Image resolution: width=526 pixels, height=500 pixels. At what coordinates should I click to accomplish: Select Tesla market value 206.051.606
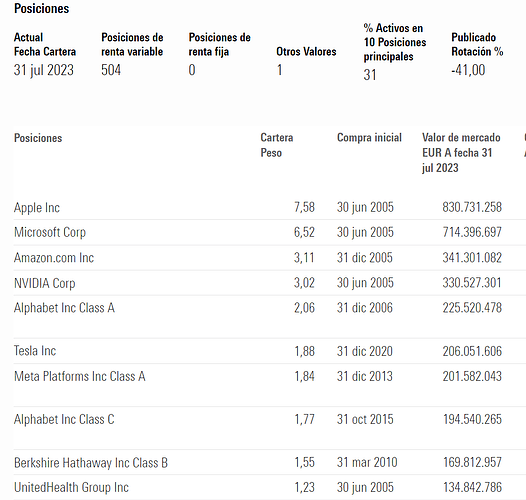click(x=472, y=351)
